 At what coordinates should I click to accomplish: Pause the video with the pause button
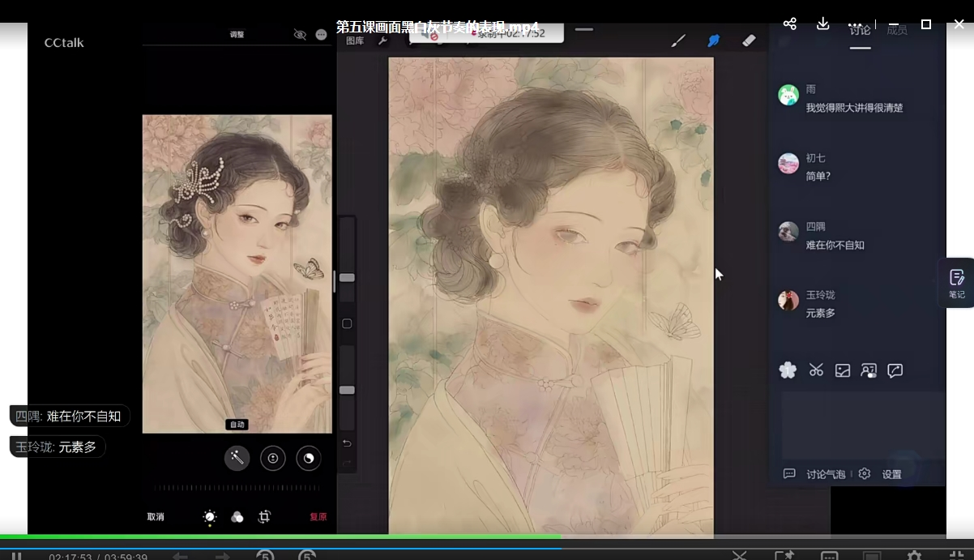(x=16, y=556)
